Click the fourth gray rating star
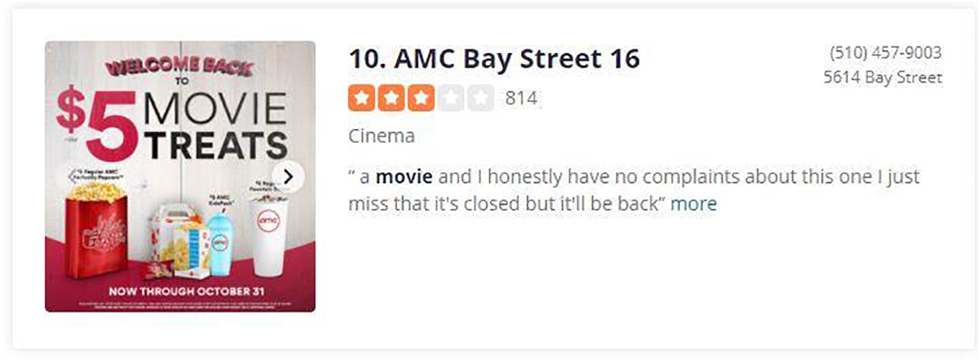The image size is (980, 362). coord(451,99)
